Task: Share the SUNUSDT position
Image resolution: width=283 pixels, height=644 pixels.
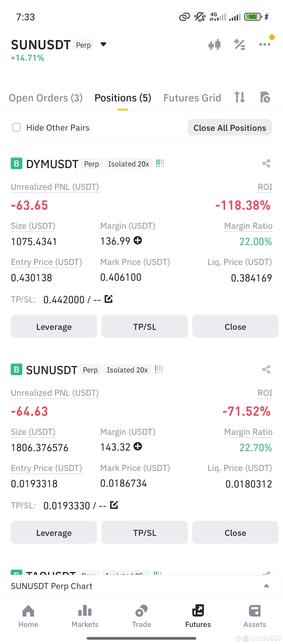Action: click(x=266, y=370)
